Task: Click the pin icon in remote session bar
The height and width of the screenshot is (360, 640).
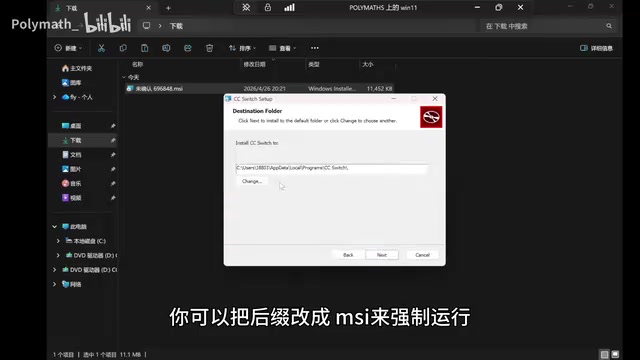Action: [x=246, y=7]
